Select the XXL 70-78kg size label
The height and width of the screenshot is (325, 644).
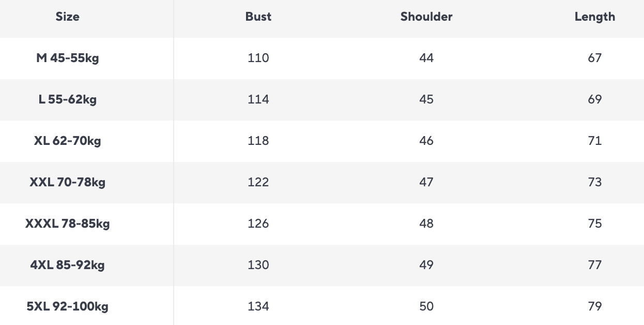pyautogui.click(x=68, y=182)
